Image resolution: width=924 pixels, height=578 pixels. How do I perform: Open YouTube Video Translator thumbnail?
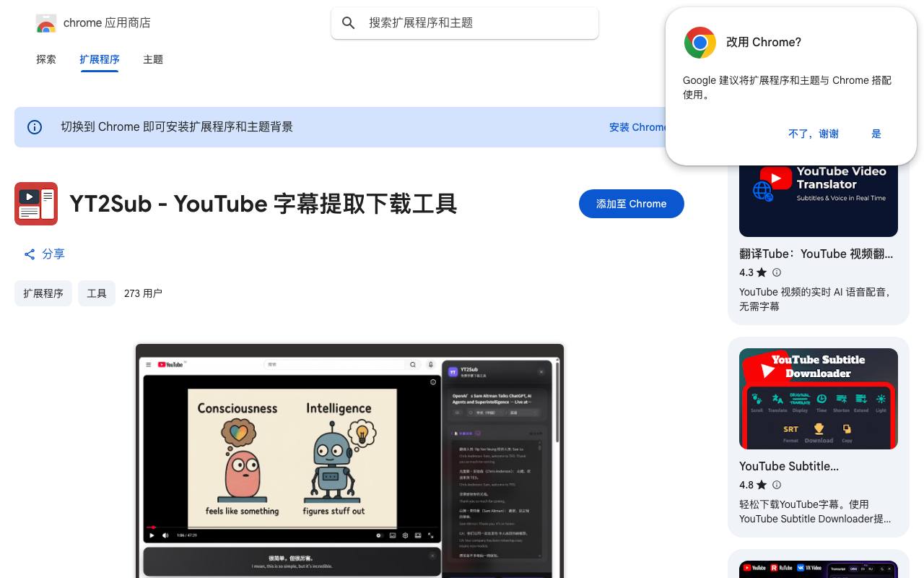[819, 200]
